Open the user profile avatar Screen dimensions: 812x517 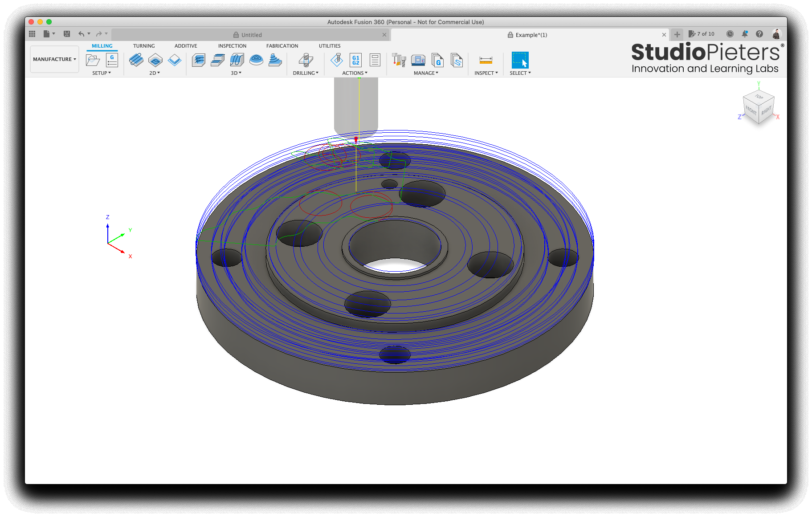[776, 34]
